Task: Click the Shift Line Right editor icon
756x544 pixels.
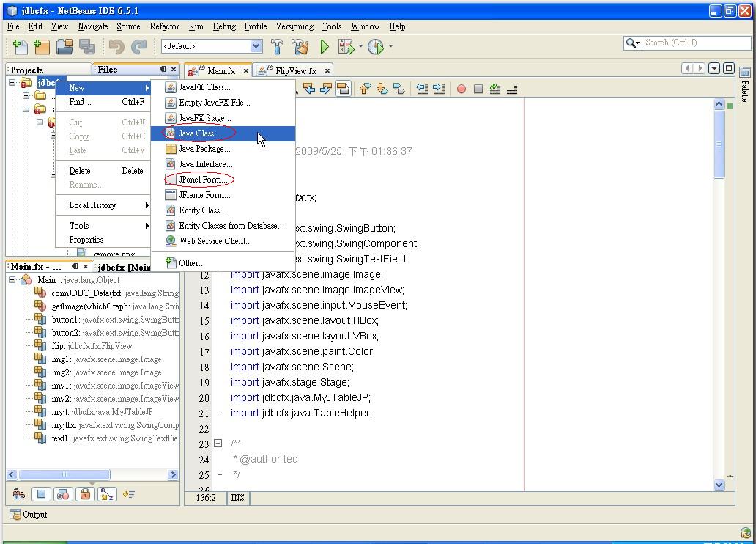Action: (x=439, y=88)
